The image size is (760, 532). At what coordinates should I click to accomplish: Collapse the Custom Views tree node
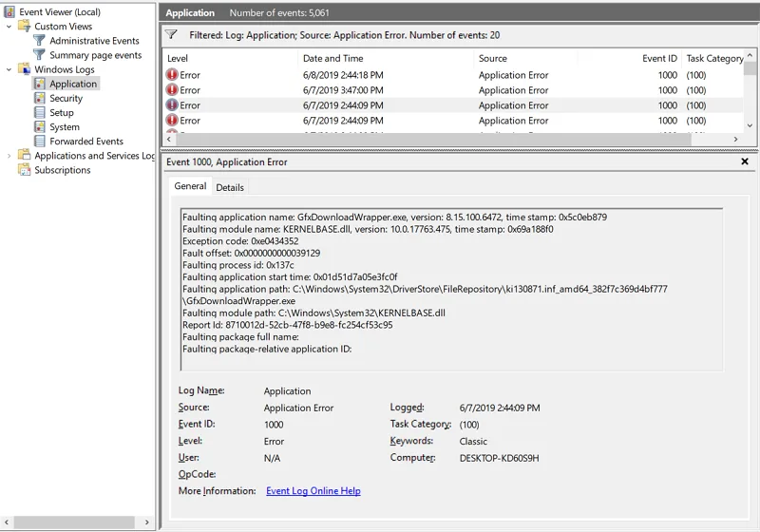9,27
